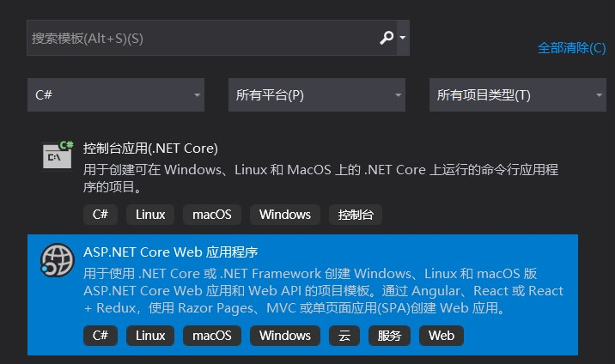Image resolution: width=615 pixels, height=364 pixels.
Task: Click the search magnifier icon
Action: (387, 38)
